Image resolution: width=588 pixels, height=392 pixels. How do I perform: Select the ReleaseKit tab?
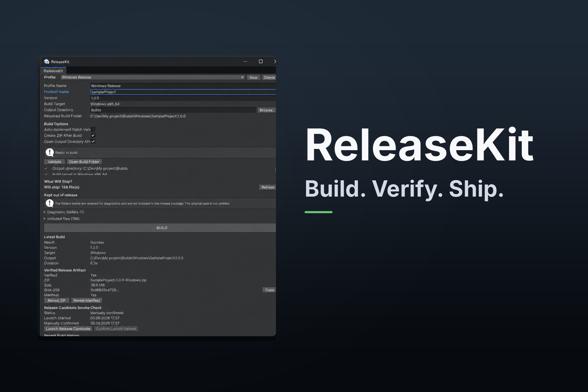53,71
